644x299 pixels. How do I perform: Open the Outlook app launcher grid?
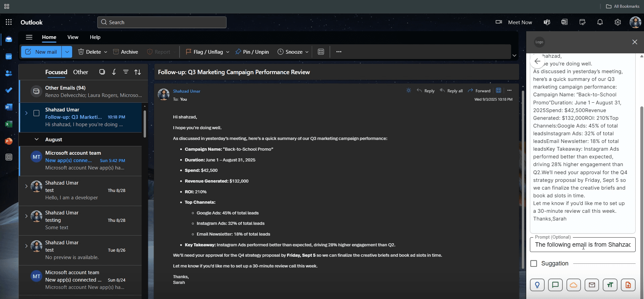coord(9,22)
